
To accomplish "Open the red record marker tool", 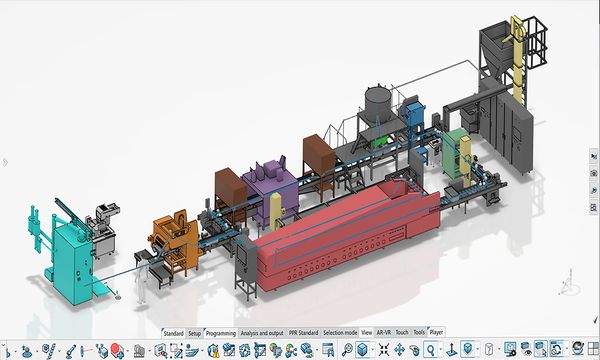I will click(116, 350).
